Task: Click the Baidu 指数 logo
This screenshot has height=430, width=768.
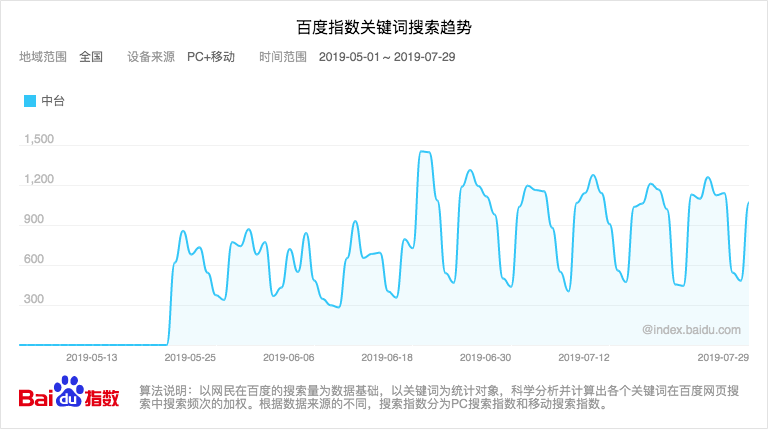Action: (x=69, y=393)
